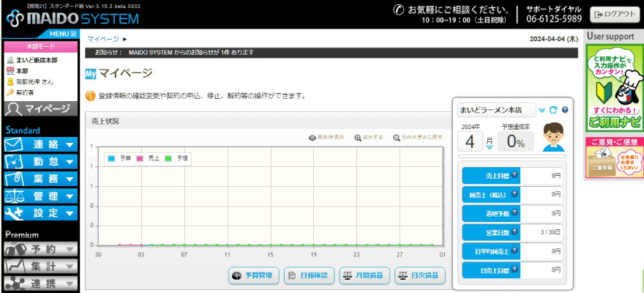The image size is (644, 293).
Task: Click the MAIDO SYSTEM logo
Action: (x=72, y=18)
